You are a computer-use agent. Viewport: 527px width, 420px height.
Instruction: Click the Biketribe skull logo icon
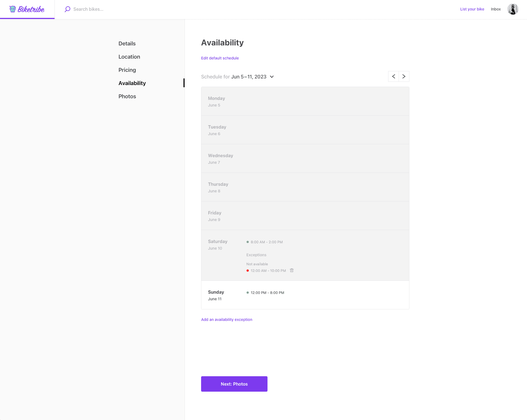[13, 9]
